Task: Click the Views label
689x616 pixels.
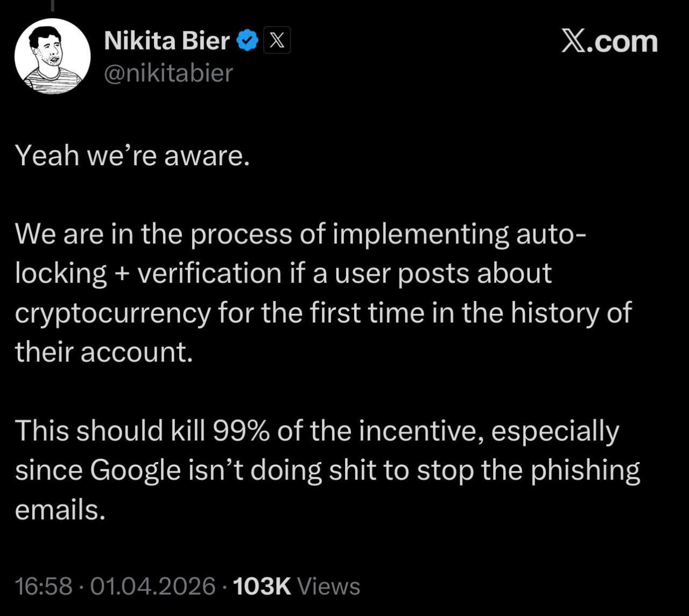Action: pos(328,586)
